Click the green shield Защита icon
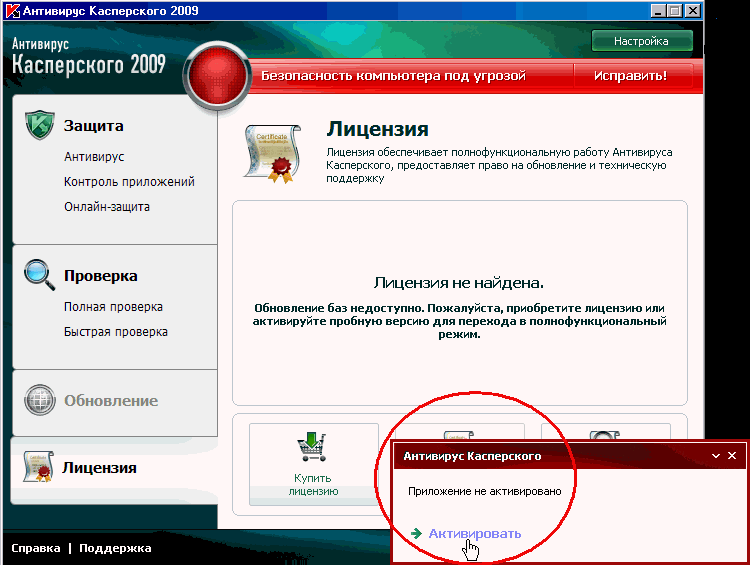This screenshot has width=750, height=565. [x=39, y=125]
